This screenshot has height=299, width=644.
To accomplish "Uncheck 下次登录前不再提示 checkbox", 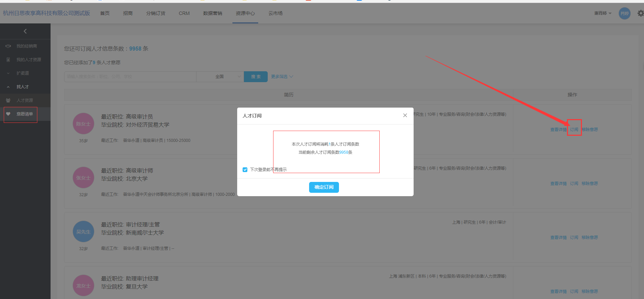I will pos(245,170).
